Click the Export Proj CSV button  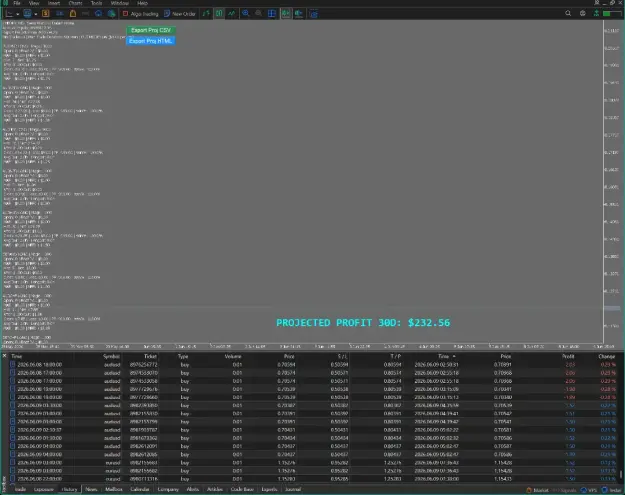point(151,30)
